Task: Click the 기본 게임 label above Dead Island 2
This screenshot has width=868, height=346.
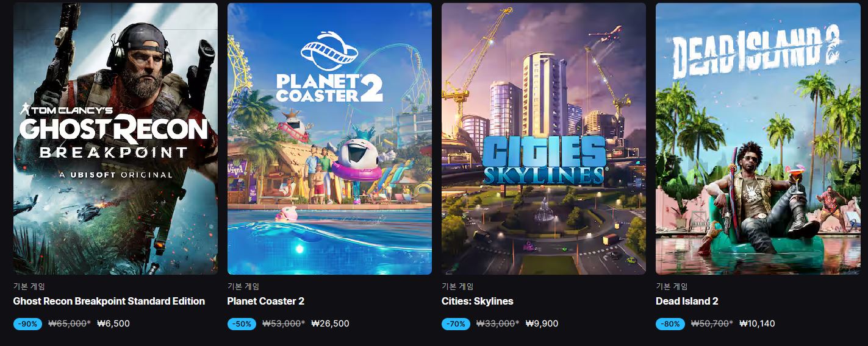Action: (x=671, y=286)
